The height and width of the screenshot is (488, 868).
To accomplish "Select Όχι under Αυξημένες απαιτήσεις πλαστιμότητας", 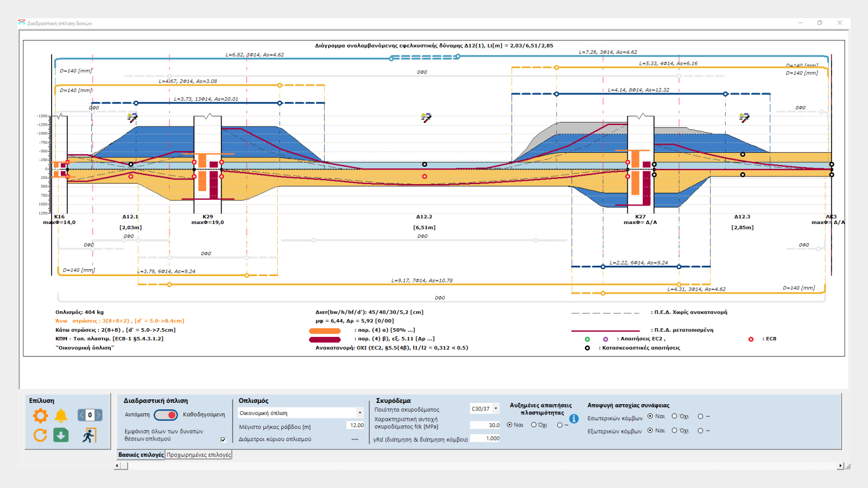I will pyautogui.click(x=534, y=425).
